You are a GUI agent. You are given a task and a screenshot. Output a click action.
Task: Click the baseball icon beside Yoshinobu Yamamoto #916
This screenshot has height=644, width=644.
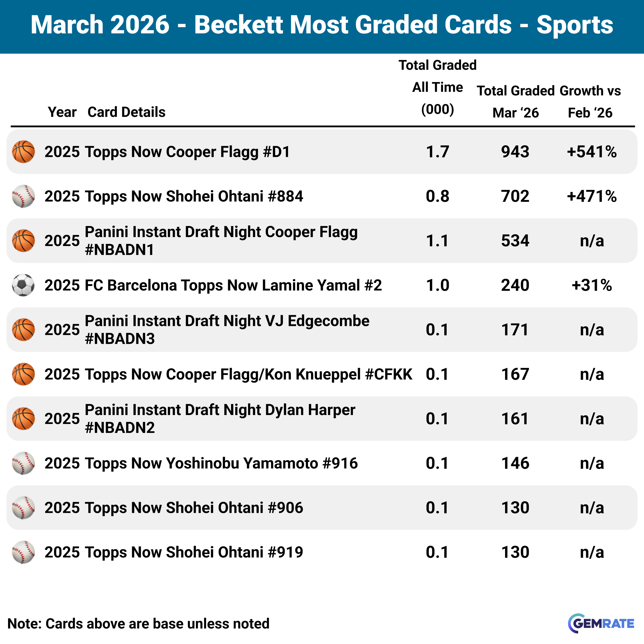point(23,463)
